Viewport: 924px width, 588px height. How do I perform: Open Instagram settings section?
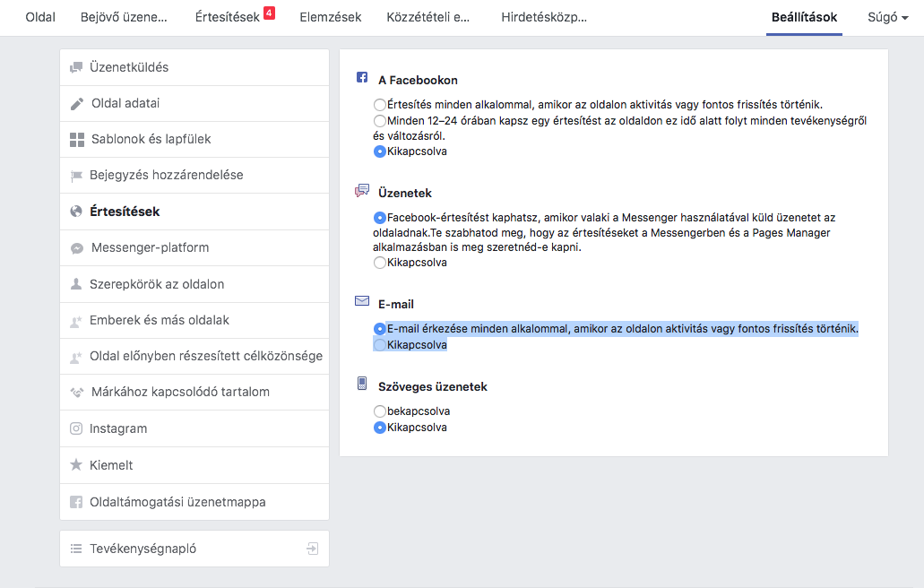pyautogui.click(x=194, y=428)
